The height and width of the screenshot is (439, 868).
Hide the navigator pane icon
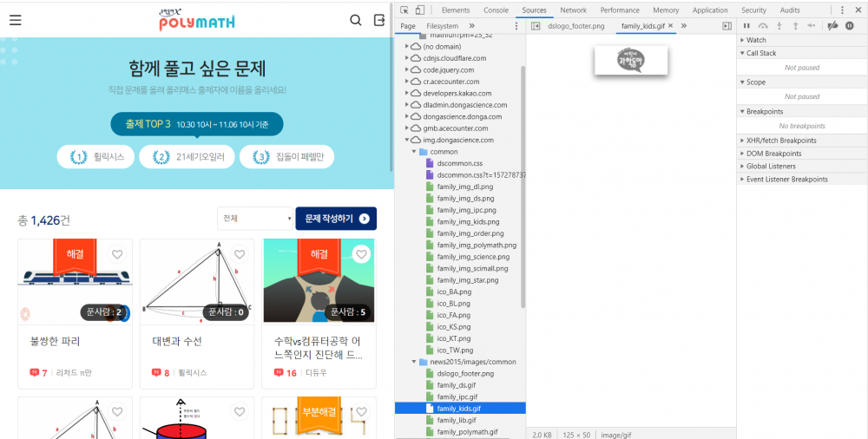tap(536, 26)
